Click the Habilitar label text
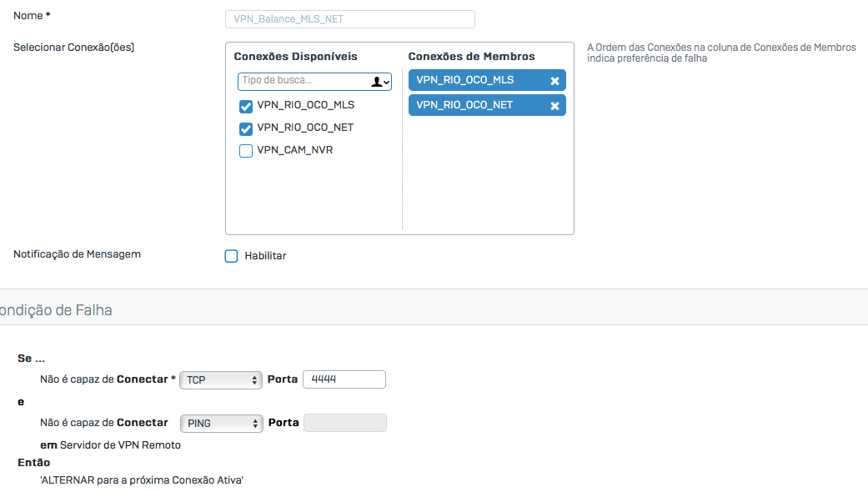The height and width of the screenshot is (492, 868). [265, 256]
